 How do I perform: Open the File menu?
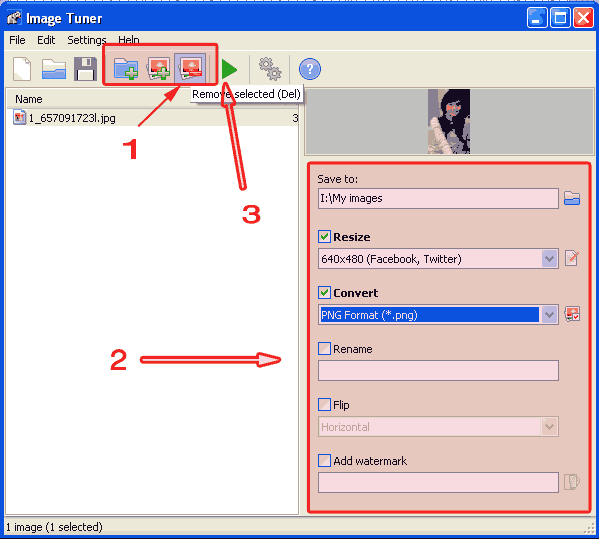click(x=17, y=40)
